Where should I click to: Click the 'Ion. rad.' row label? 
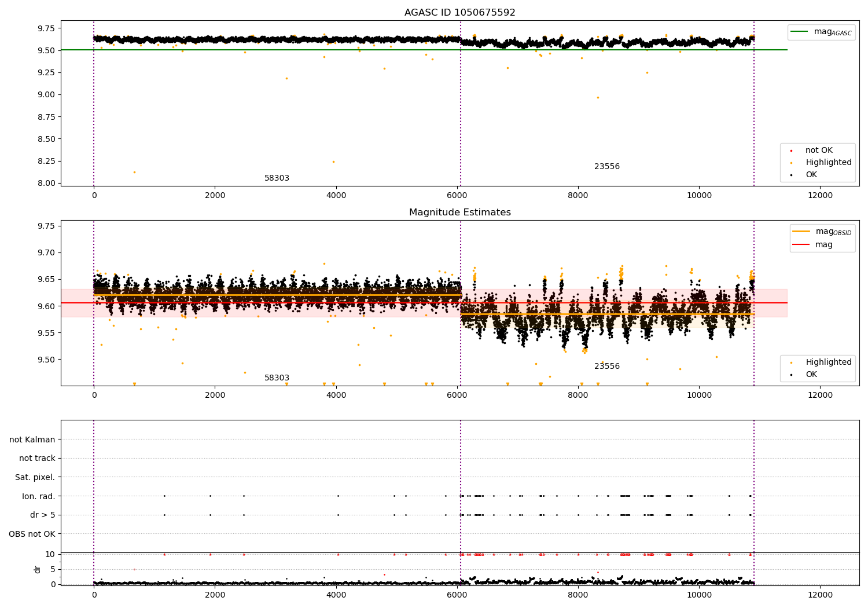[39, 496]
